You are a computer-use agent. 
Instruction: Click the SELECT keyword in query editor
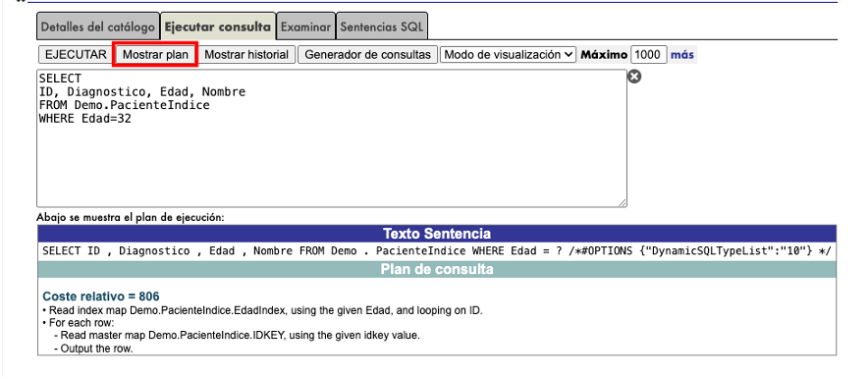click(x=60, y=79)
